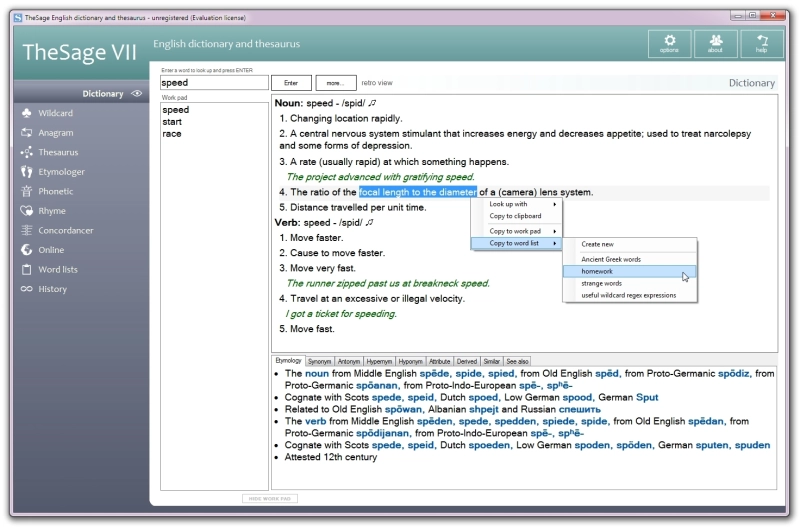Screen dimensions: 800x527
Task: Click the Anagram icon in sidebar
Action: coord(27,133)
